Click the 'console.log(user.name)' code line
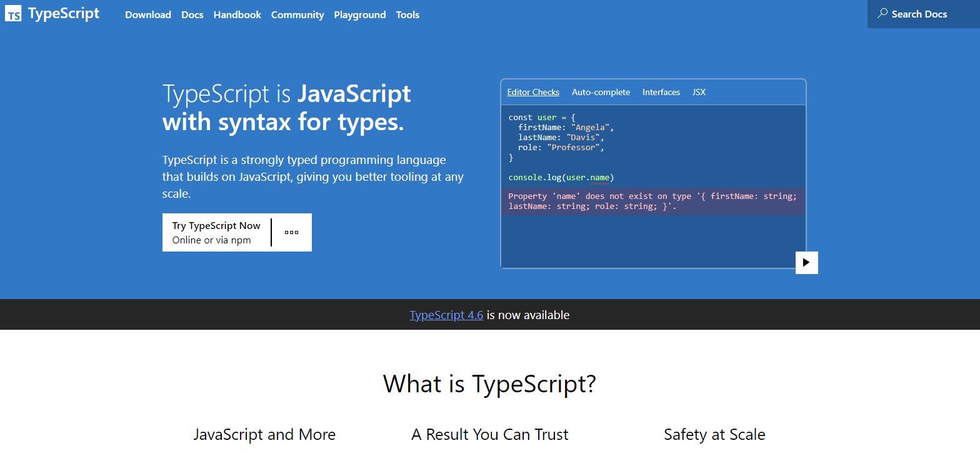This screenshot has height=453, width=980. pyautogui.click(x=561, y=177)
